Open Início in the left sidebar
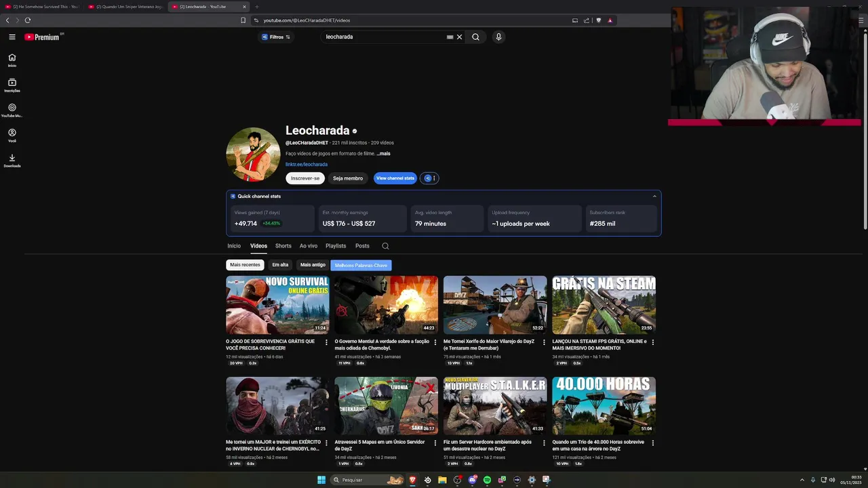This screenshot has height=488, width=868. (x=12, y=60)
